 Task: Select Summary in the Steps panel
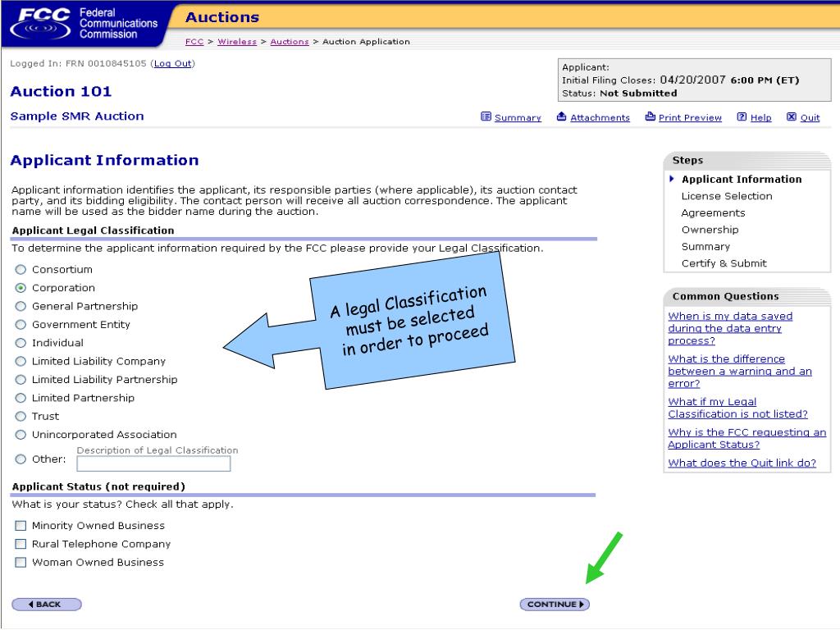pos(705,246)
